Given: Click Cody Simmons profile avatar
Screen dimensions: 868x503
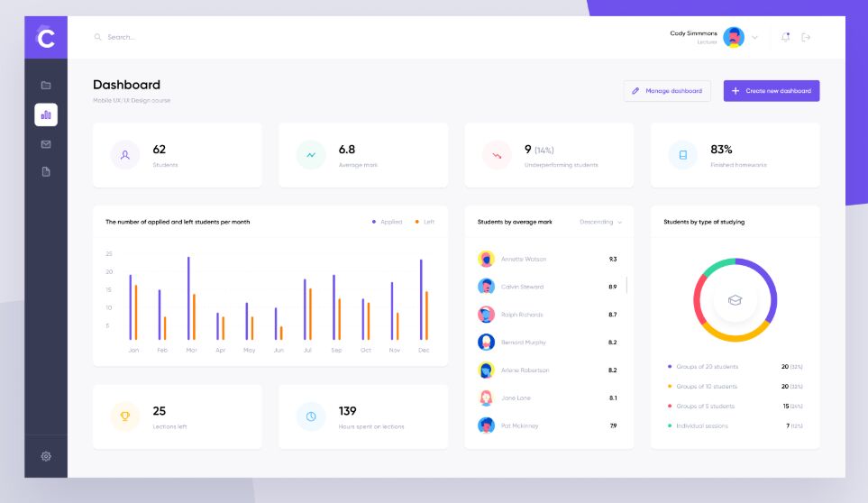Looking at the screenshot, I should click(x=734, y=37).
